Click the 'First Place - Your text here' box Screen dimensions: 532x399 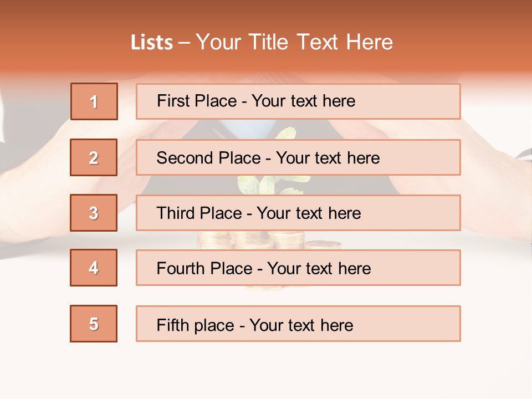298,101
